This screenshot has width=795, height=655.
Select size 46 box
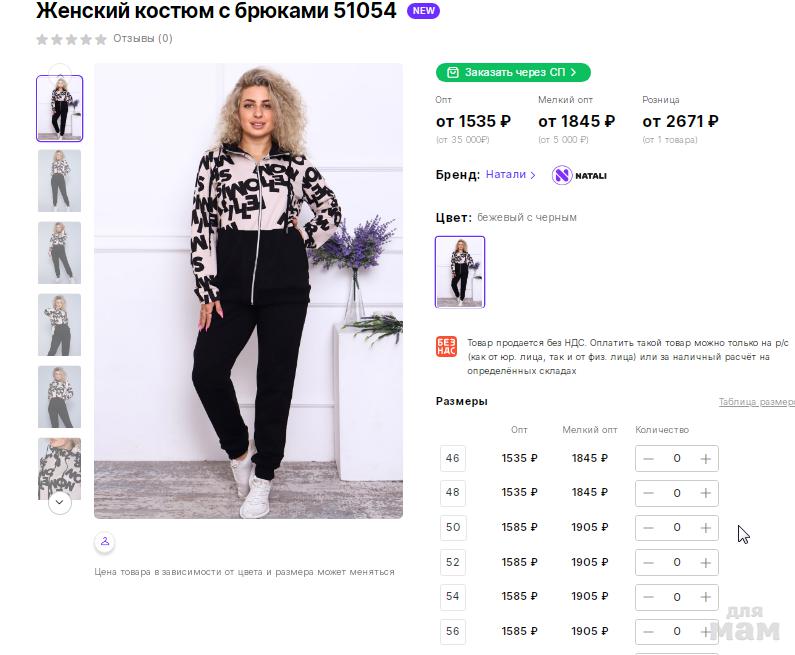tap(453, 459)
